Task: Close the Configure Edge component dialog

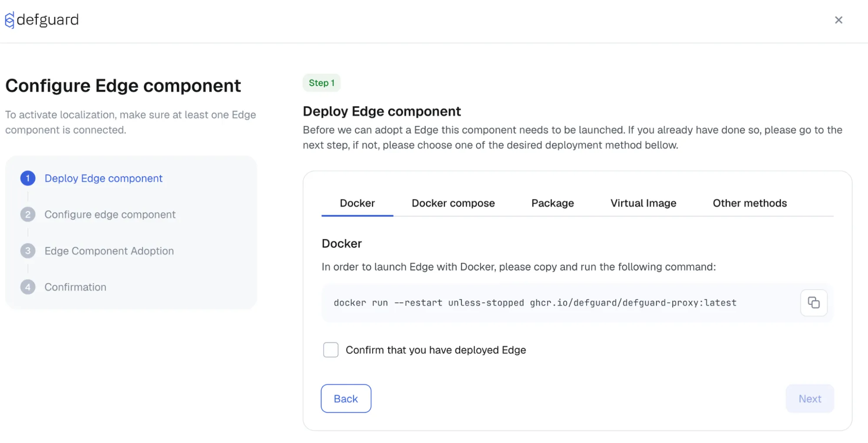Action: click(838, 20)
